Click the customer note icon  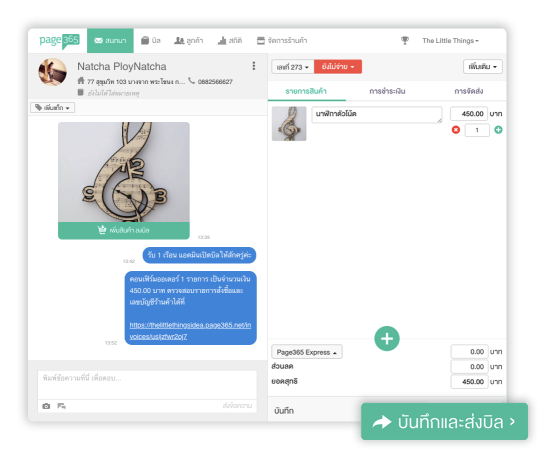(x=80, y=92)
